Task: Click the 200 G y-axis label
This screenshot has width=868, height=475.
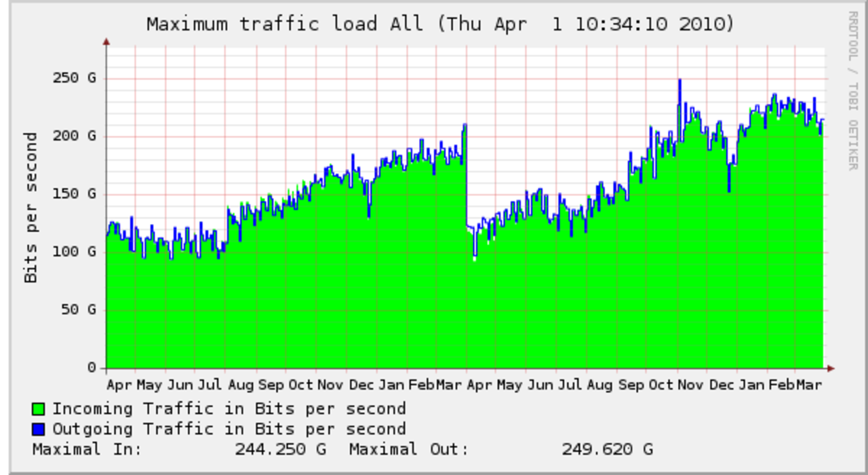Action: tap(74, 136)
